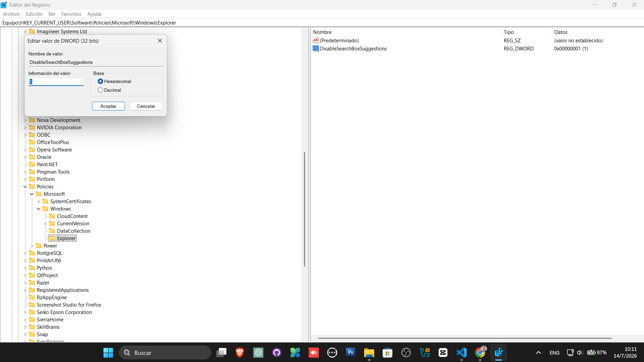Expand the Razer key

[25, 283]
